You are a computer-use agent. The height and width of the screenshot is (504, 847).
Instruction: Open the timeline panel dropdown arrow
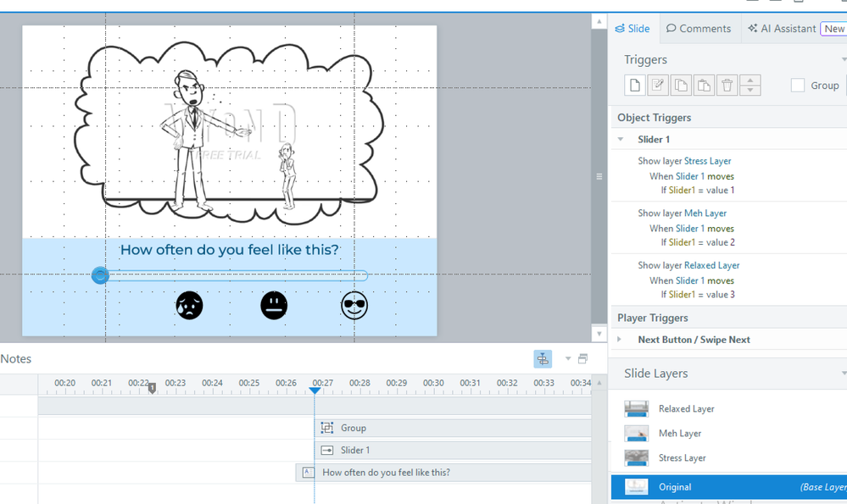click(567, 359)
